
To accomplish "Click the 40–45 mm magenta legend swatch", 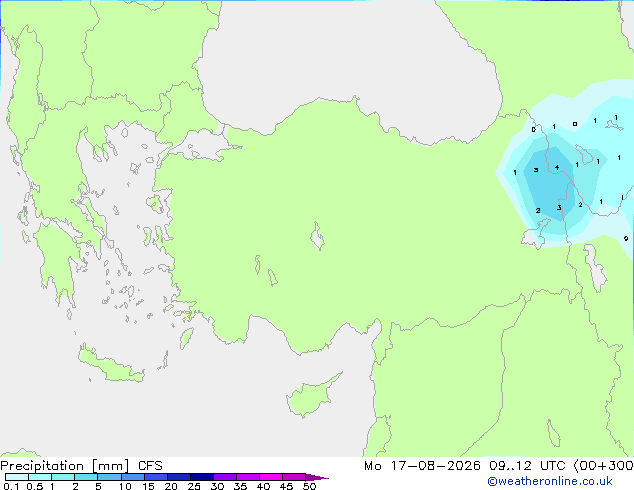I will pos(271,477).
